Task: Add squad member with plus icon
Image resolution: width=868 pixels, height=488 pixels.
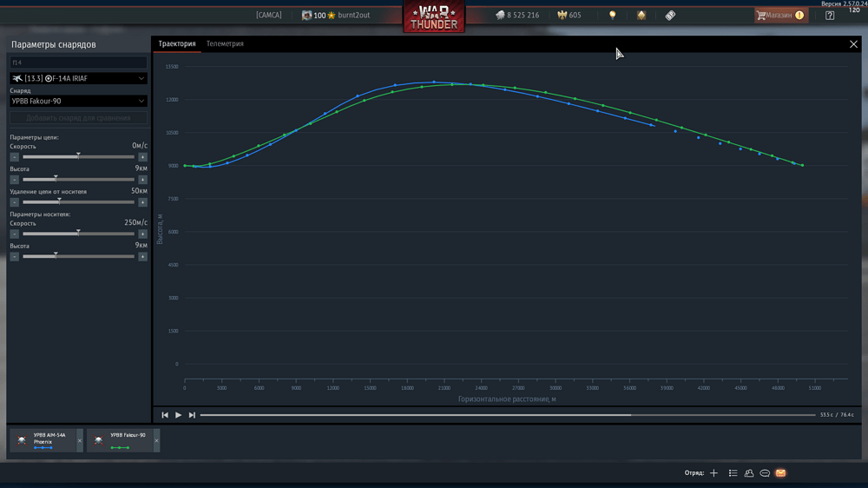Action: [x=713, y=473]
